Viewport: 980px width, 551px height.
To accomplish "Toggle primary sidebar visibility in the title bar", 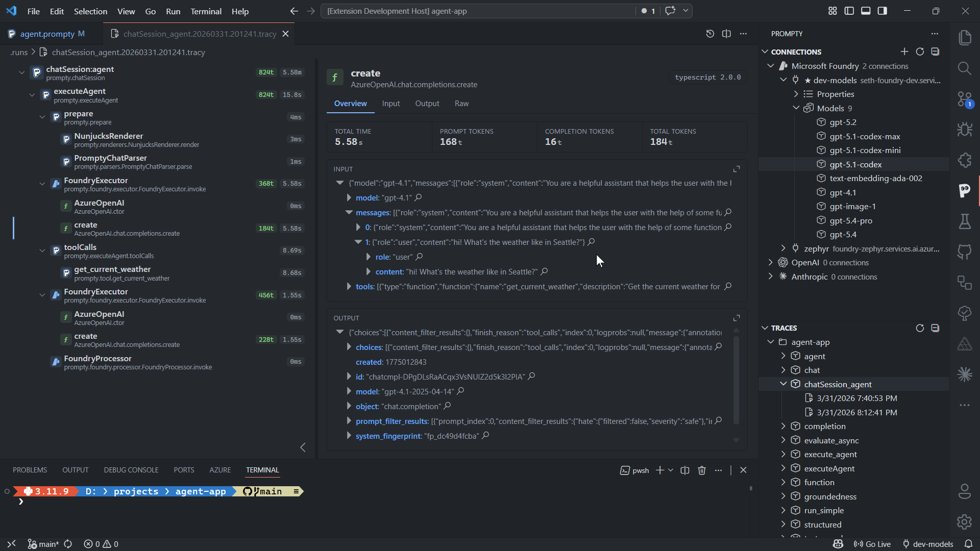I will 849,11.
